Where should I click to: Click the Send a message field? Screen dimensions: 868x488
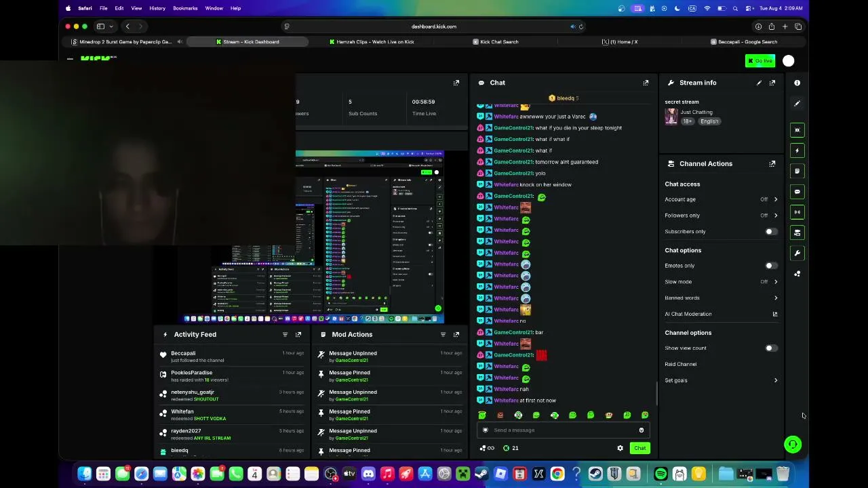coord(563,430)
